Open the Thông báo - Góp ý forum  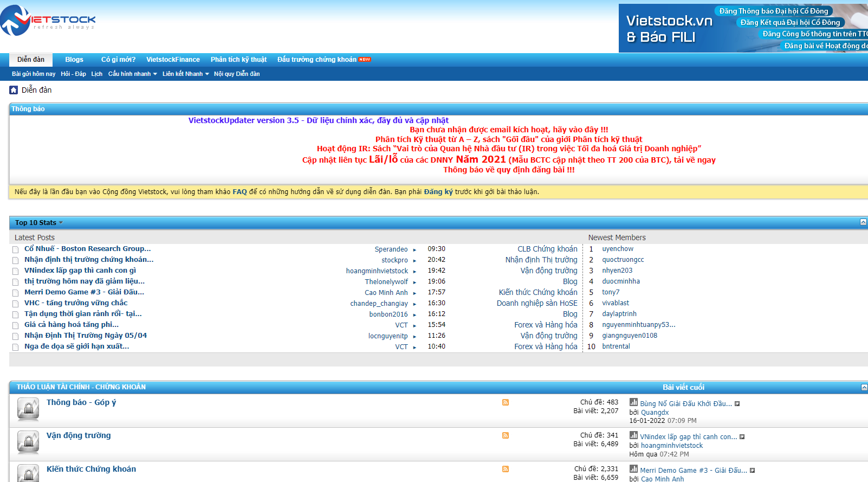point(81,402)
